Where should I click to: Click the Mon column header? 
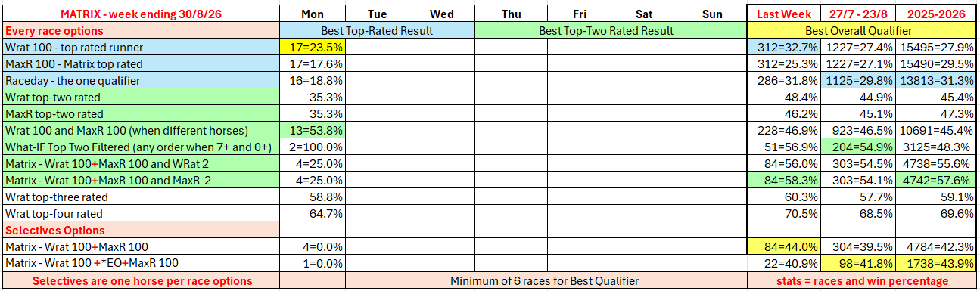313,14
